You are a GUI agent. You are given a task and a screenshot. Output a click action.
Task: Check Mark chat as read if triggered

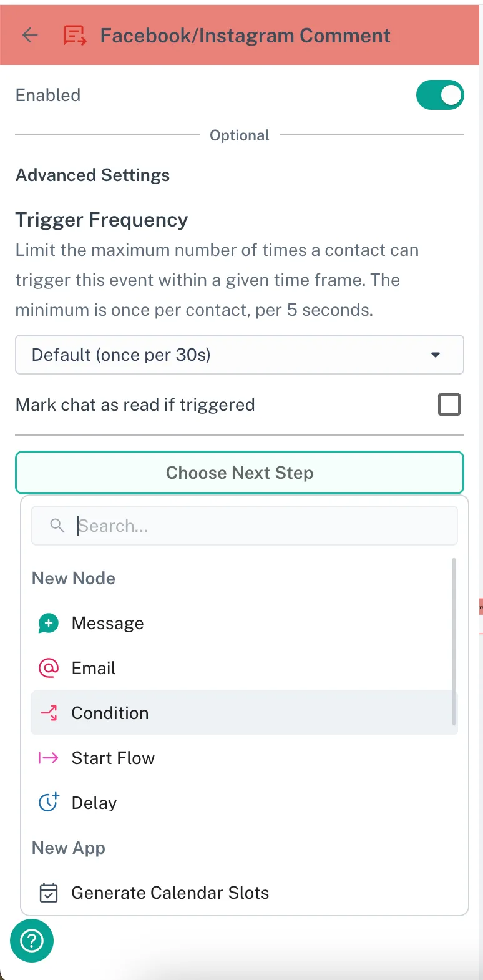[x=449, y=404]
